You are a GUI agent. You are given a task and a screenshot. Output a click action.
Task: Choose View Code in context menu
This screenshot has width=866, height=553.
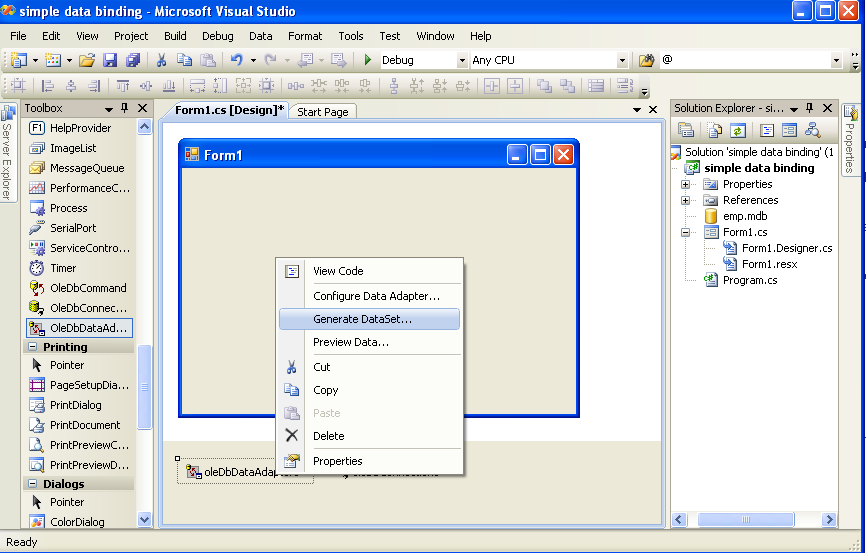coord(369,271)
